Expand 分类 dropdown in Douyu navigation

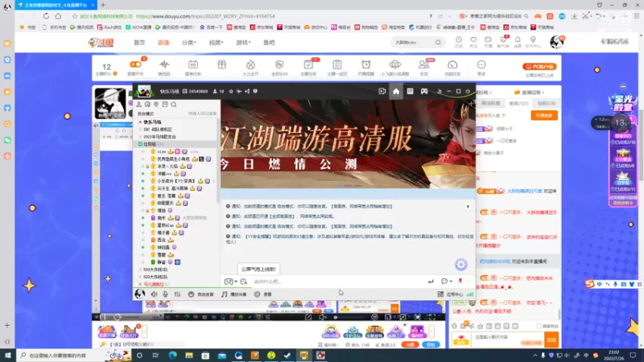[x=189, y=43]
